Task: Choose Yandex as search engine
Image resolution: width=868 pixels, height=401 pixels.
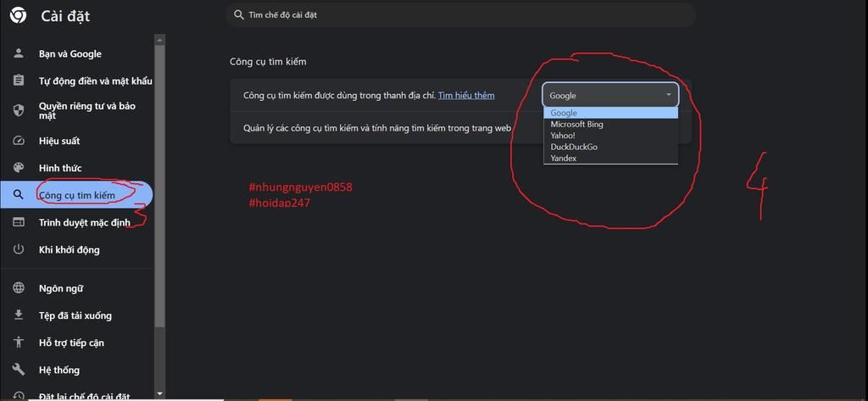Action: pos(610,158)
